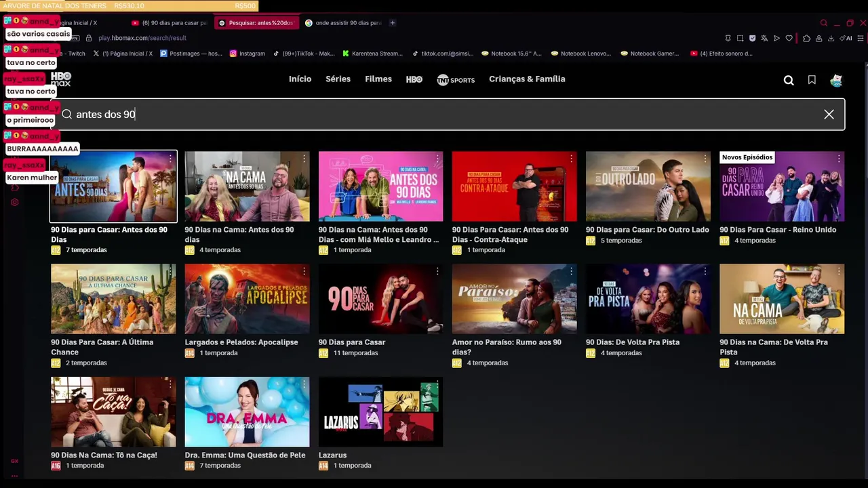The image size is (868, 488).
Task: Take a snapshot with the browser capture icon
Action: click(740, 38)
